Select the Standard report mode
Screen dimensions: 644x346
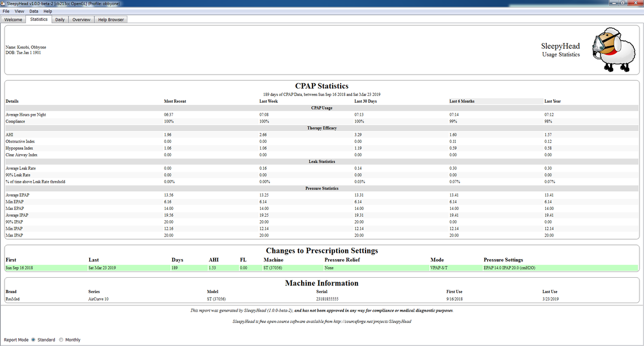pyautogui.click(x=33, y=340)
